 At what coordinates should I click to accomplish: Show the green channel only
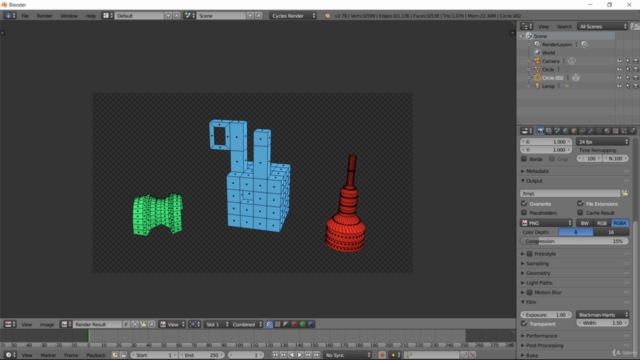tap(302, 324)
